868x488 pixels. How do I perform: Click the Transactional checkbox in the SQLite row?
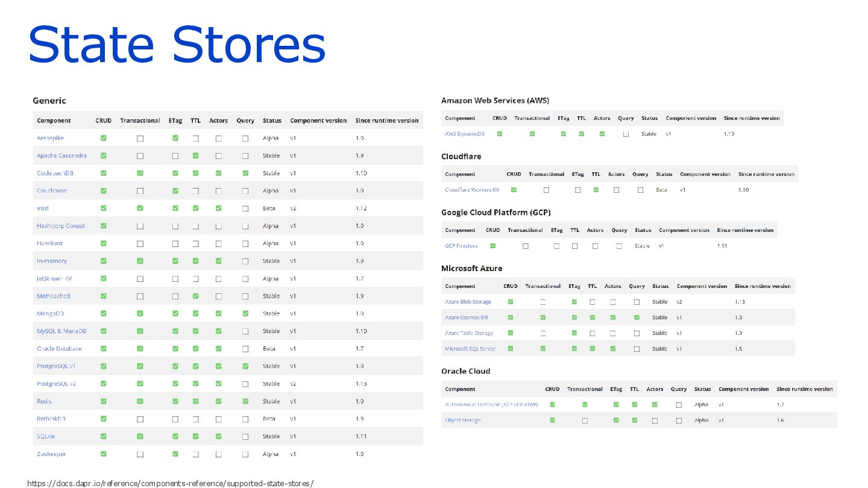pos(140,436)
